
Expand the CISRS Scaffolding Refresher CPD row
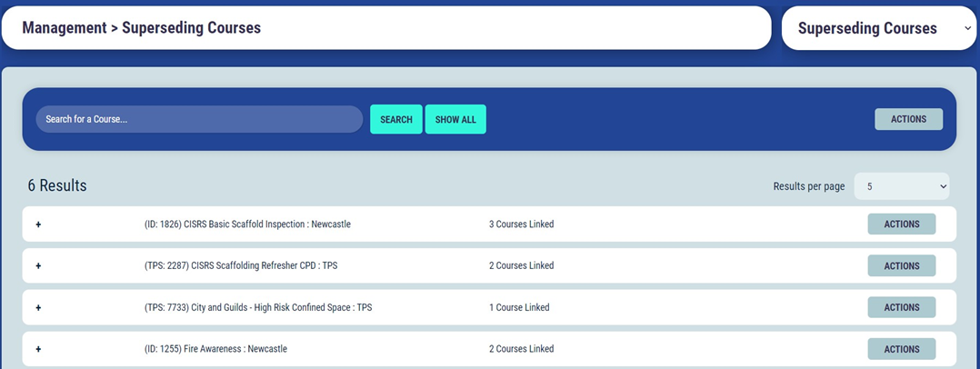click(x=38, y=266)
